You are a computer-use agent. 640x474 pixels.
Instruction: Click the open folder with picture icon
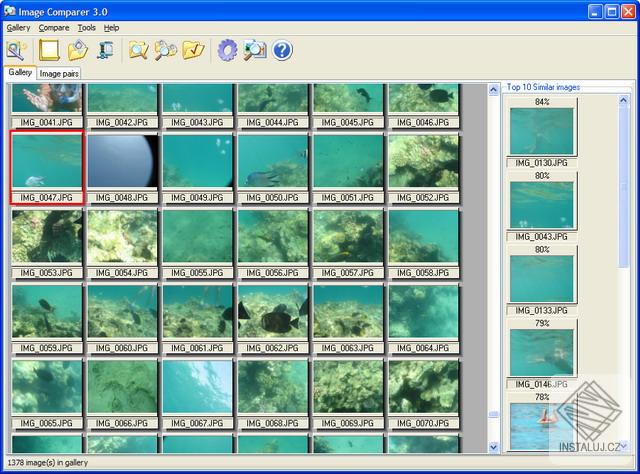click(78, 51)
